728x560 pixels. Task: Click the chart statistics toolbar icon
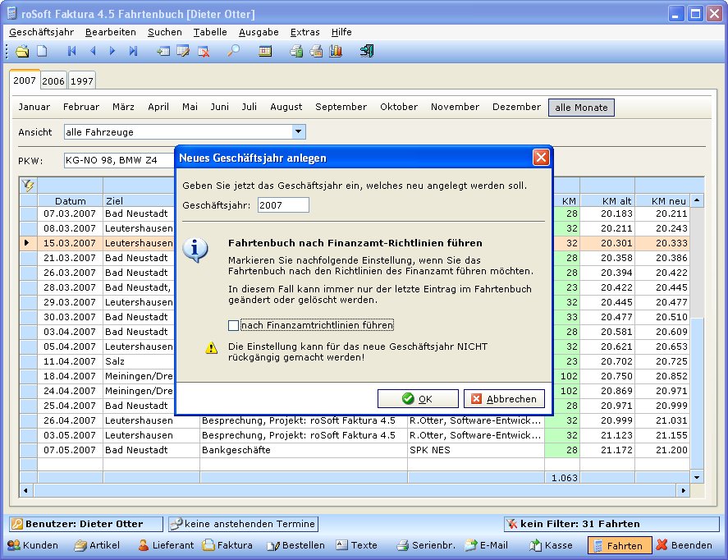click(336, 51)
